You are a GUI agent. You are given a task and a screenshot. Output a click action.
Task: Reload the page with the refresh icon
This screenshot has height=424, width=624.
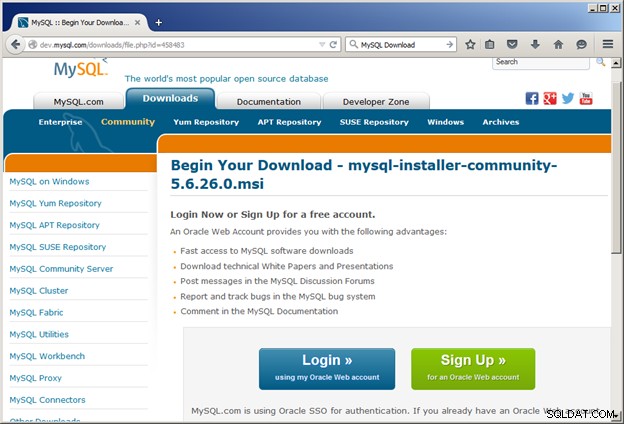click(x=333, y=45)
